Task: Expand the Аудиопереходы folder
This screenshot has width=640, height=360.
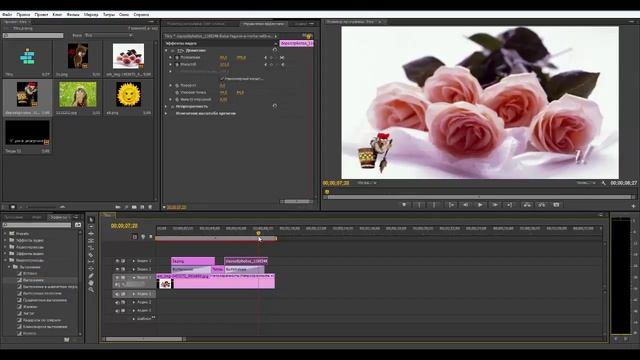Action: click(5, 247)
